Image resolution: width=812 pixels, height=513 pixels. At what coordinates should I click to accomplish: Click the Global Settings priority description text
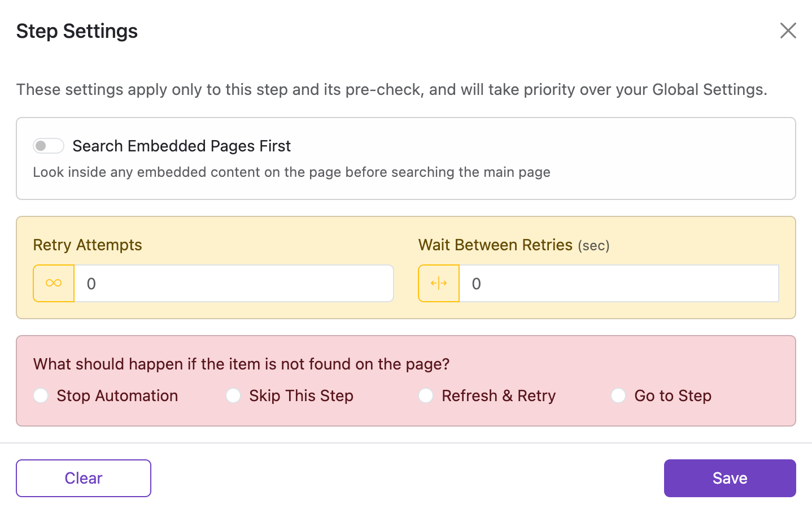(391, 89)
